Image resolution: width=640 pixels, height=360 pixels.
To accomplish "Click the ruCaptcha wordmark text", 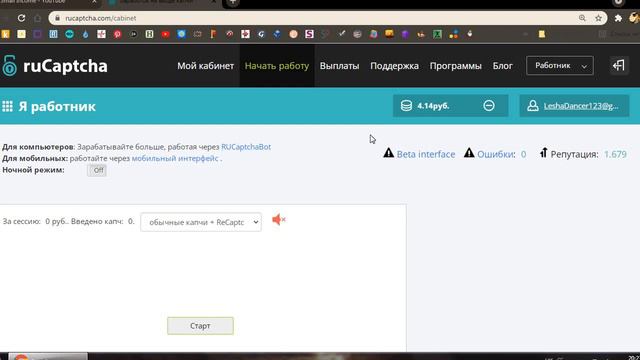I will [65, 66].
